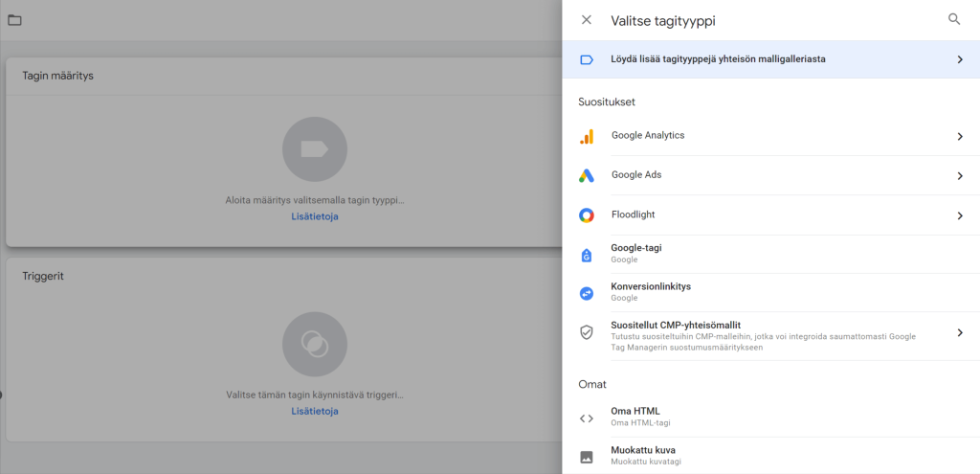Open search in tag type panel
This screenshot has height=474, width=980.
954,19
